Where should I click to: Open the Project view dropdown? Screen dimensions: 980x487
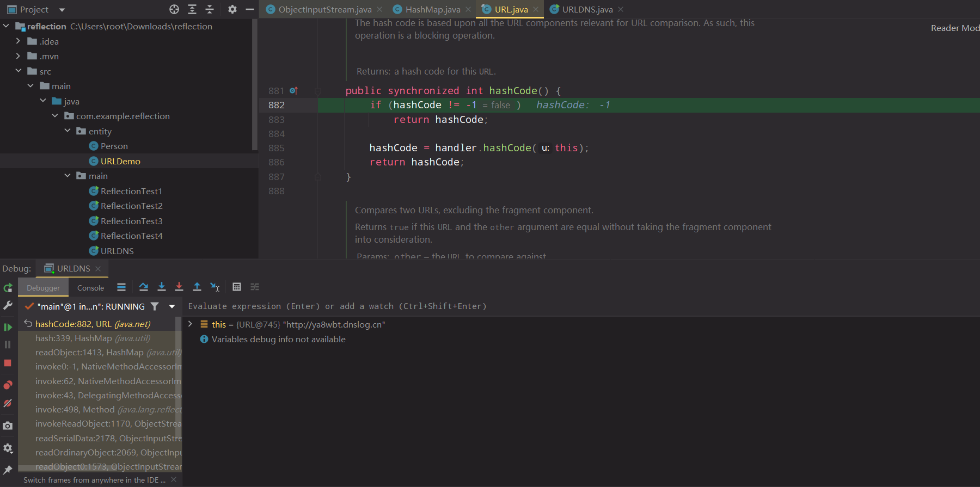[x=62, y=10]
